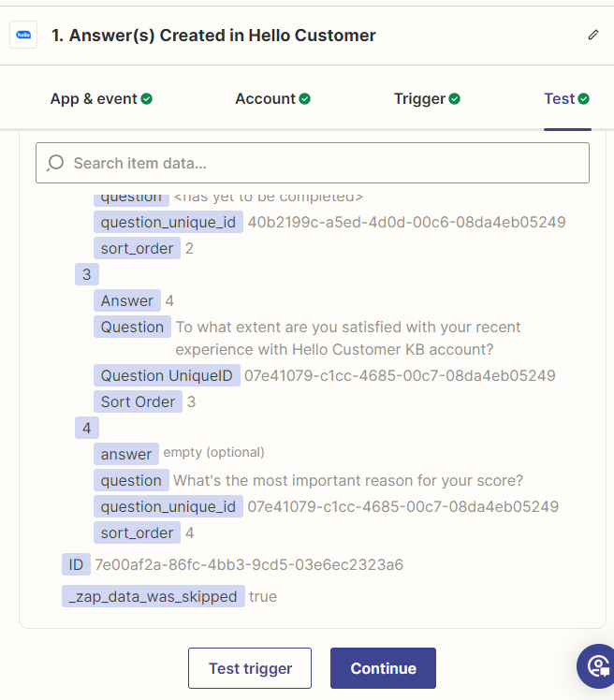Click the ID field label
This screenshot has height=700, width=614.
[x=75, y=564]
